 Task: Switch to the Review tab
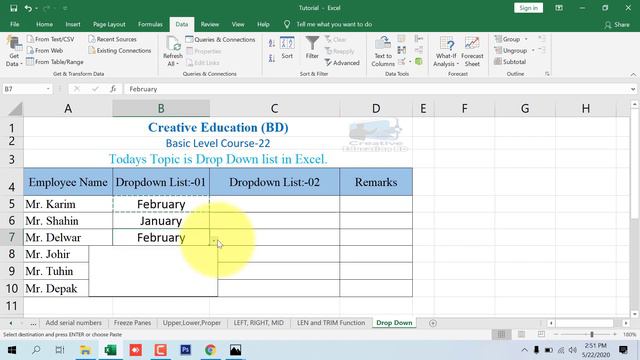(x=210, y=24)
